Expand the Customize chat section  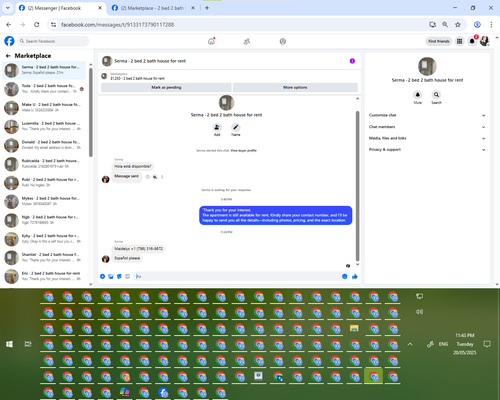427,115
